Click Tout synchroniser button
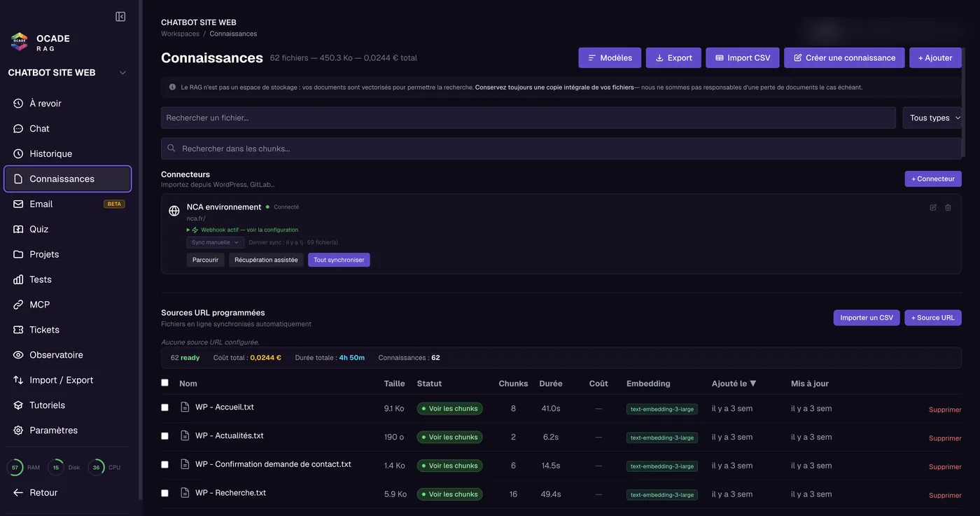This screenshot has width=980, height=516. pyautogui.click(x=339, y=260)
